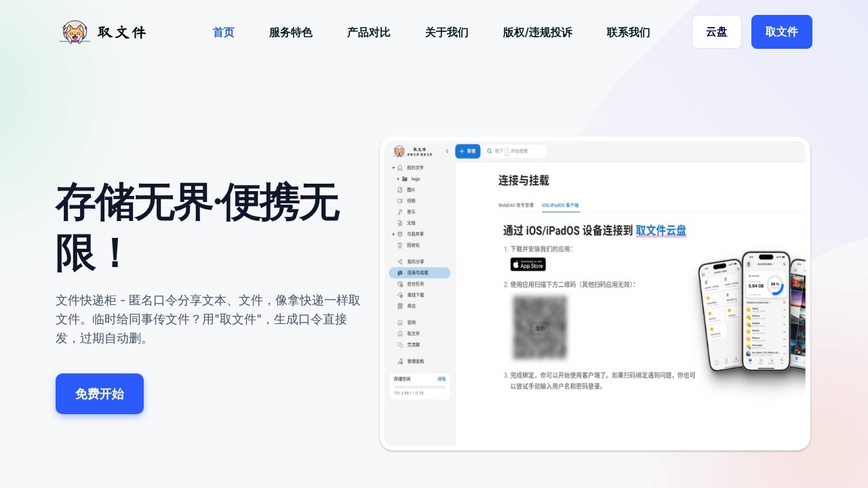Collapse the sidebar with the chevron arrow
This screenshot has height=488, width=868.
pos(448,151)
